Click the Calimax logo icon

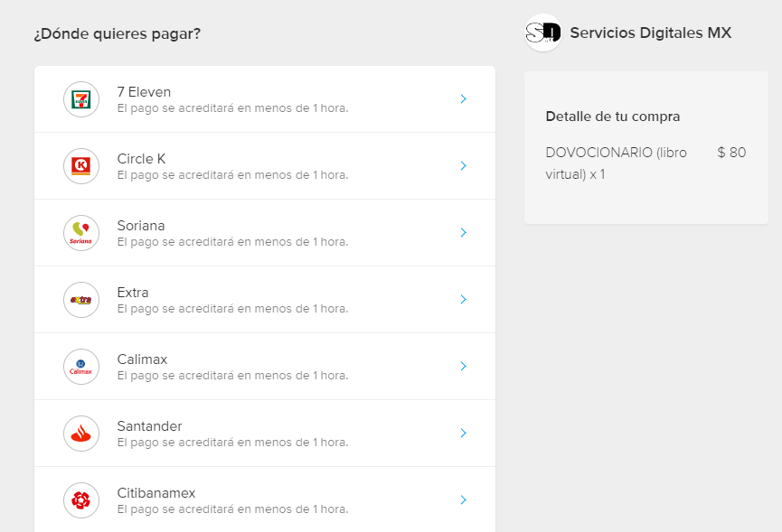[81, 367]
